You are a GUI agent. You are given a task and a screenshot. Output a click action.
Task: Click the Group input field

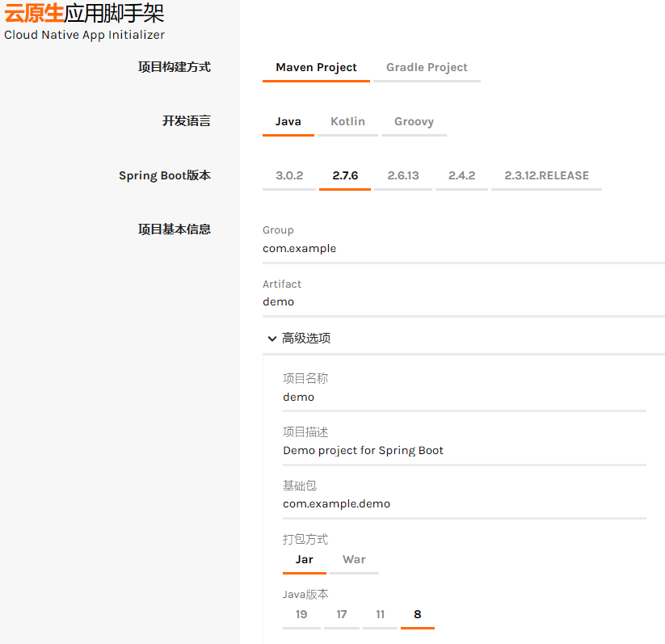pyautogui.click(x=464, y=249)
